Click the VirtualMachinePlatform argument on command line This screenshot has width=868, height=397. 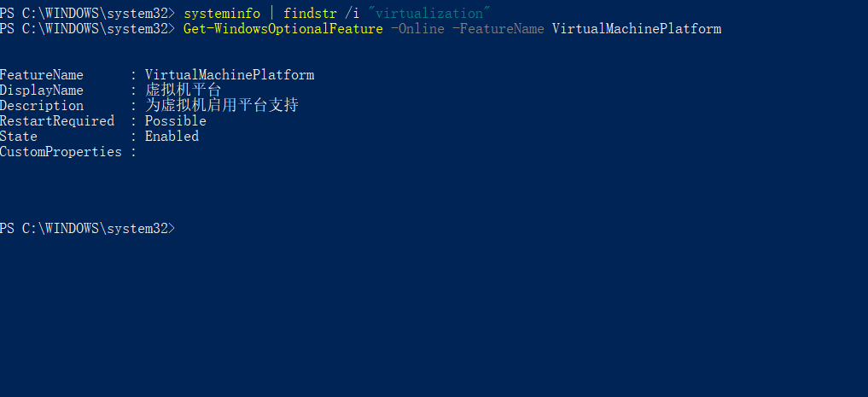point(637,29)
